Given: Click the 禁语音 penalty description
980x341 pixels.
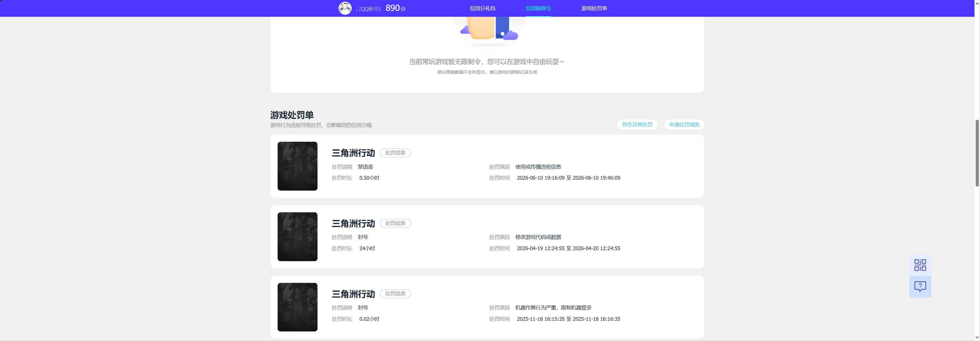Looking at the screenshot, I should click(x=365, y=167).
